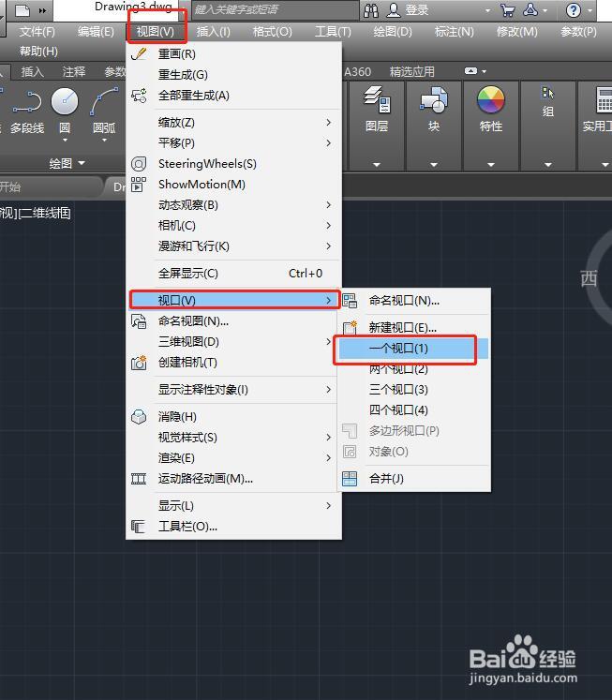
Task: Switch to the A360 ribbon tab
Action: pos(357,72)
